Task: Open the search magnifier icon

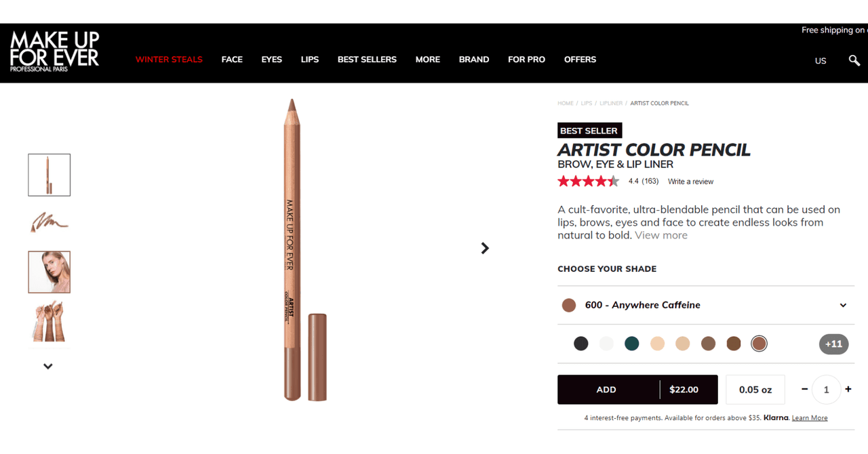Action: point(854,60)
